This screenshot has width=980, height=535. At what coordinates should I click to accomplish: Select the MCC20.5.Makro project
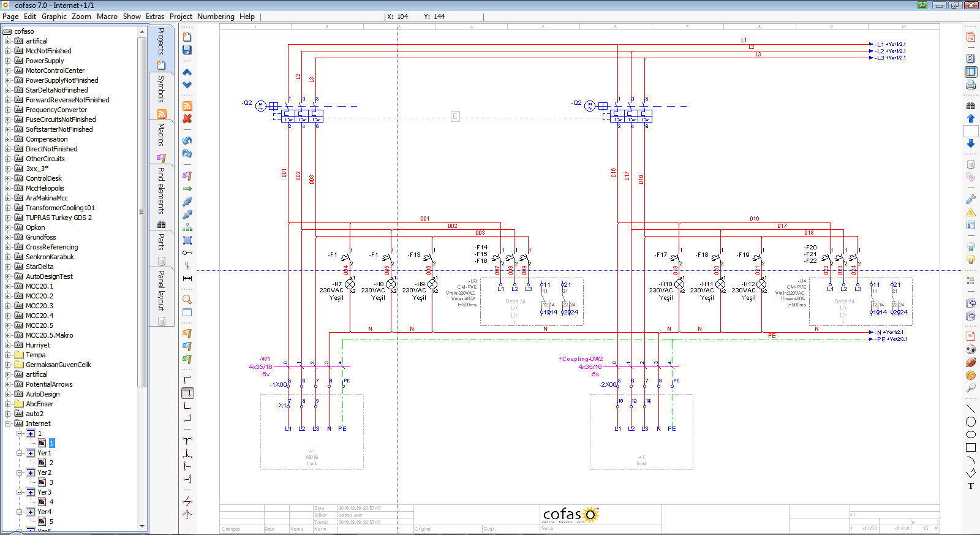(x=49, y=335)
